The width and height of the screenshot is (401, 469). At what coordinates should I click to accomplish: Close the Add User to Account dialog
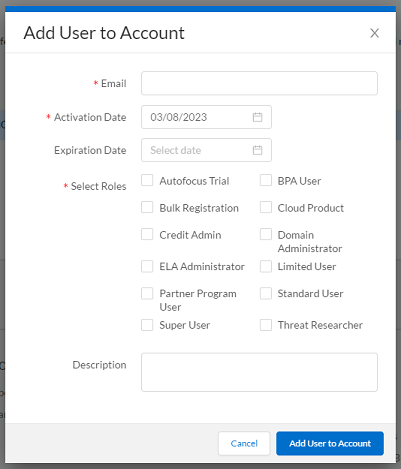(x=374, y=33)
